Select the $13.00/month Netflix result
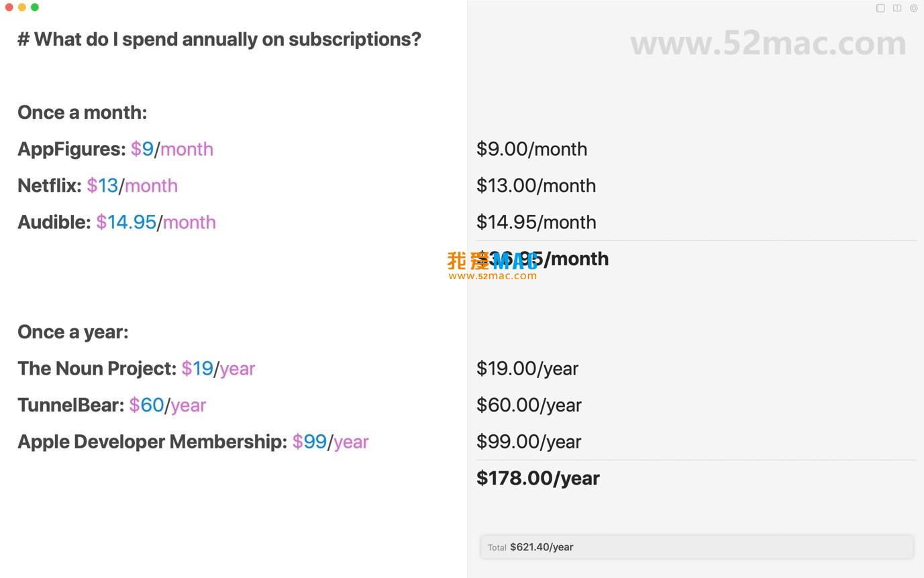Image resolution: width=924 pixels, height=578 pixels. 535,186
